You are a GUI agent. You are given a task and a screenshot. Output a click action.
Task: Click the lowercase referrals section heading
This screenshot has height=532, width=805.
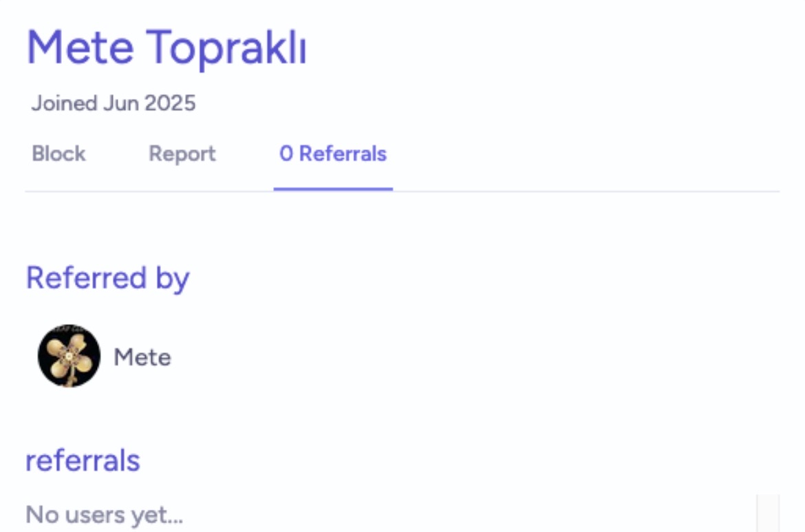(83, 460)
